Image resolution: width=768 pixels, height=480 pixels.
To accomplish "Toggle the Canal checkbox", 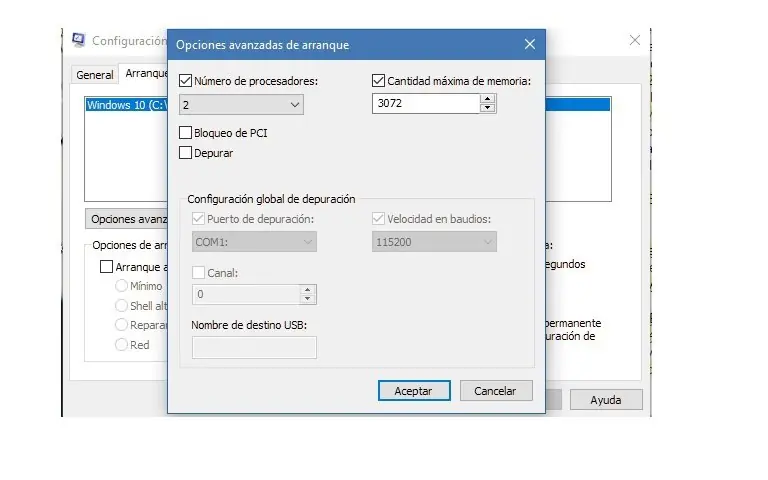I will [x=198, y=272].
